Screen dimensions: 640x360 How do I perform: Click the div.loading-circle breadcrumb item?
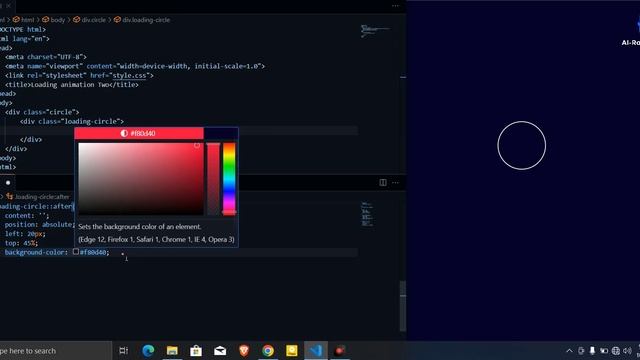(142, 20)
